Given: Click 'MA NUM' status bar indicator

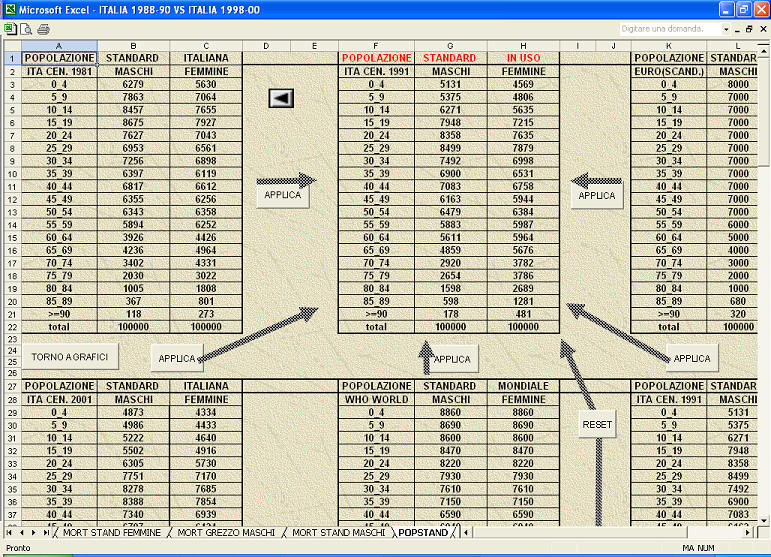Looking at the screenshot, I should coord(698,548).
